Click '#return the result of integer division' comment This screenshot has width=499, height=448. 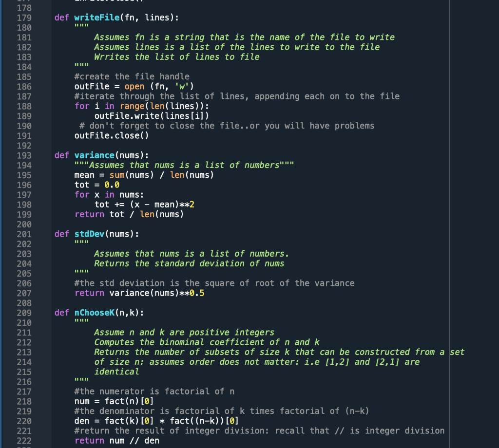tap(259, 431)
